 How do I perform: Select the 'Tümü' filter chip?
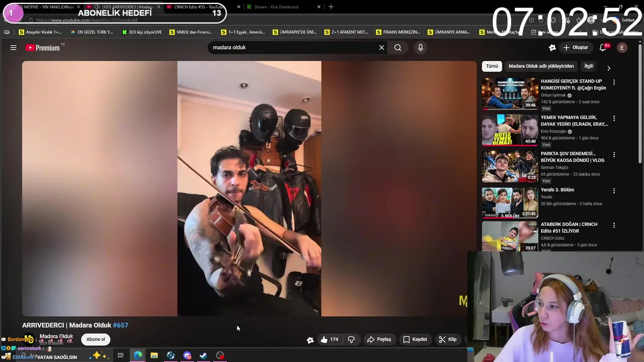tap(492, 66)
